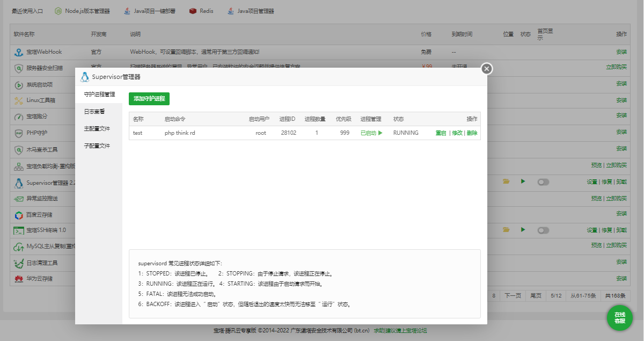Click the 到期时间 column header
The width and height of the screenshot is (644, 341).
[462, 34]
